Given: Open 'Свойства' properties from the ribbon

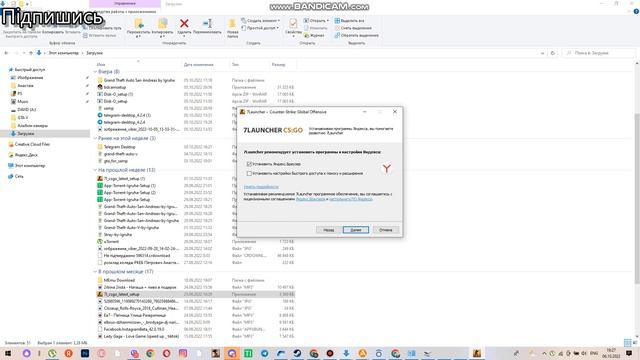Looking at the screenshot, I should point(293,27).
